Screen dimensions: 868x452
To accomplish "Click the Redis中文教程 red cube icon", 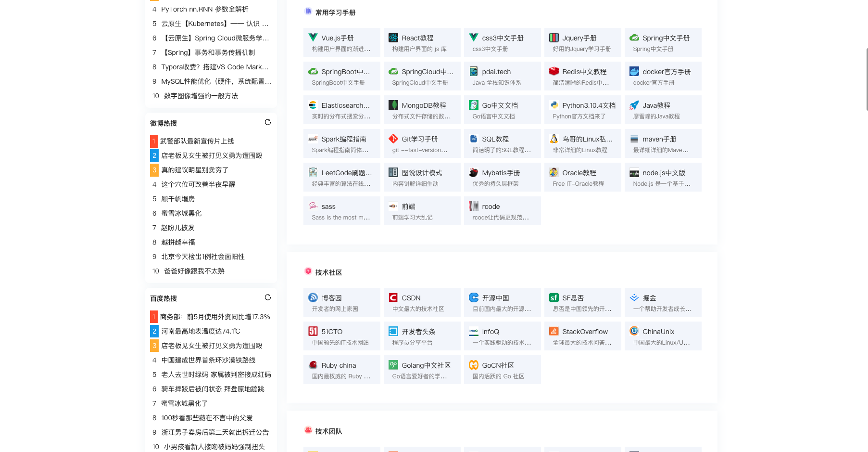I will click(554, 71).
